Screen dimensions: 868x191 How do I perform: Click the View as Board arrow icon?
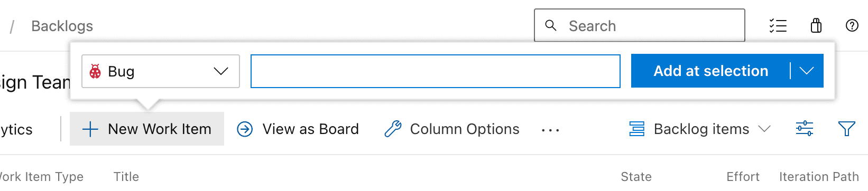245,129
